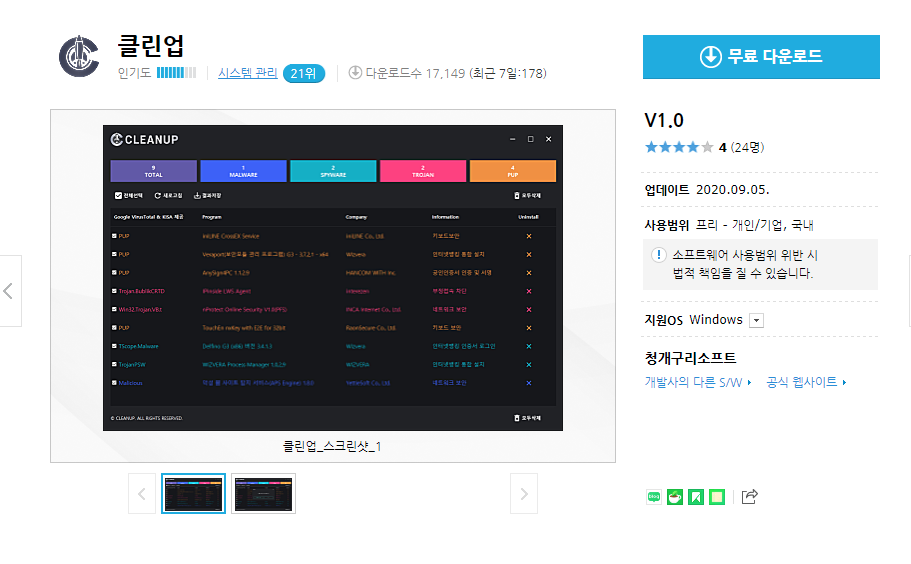Viewport: 911px width, 564px height.
Task: Select the second screenshot thumbnail
Action: 263,494
